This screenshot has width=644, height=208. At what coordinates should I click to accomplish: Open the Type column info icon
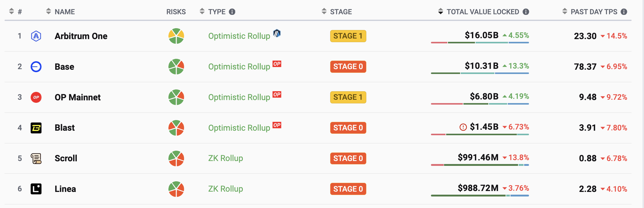coord(232,12)
